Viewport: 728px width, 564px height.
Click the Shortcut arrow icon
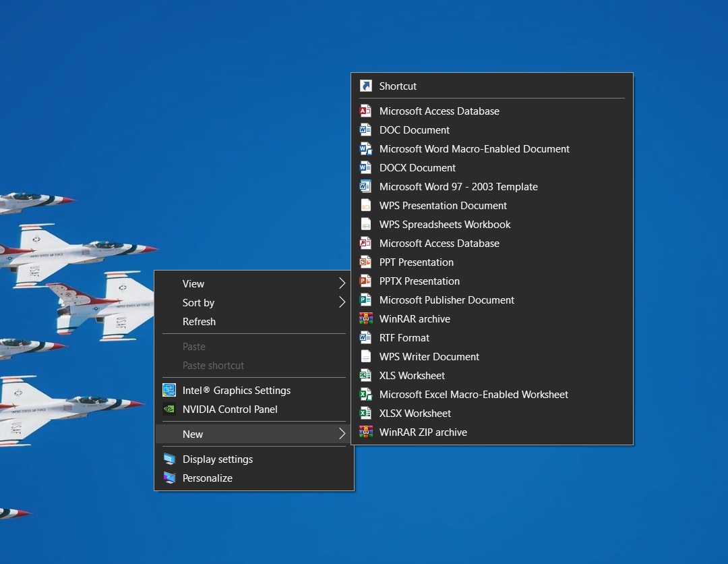pyautogui.click(x=366, y=86)
